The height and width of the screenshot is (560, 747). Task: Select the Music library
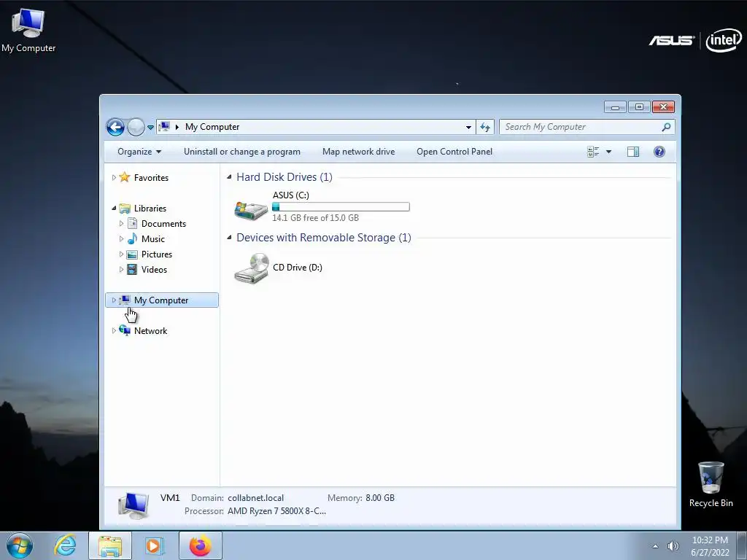point(153,238)
